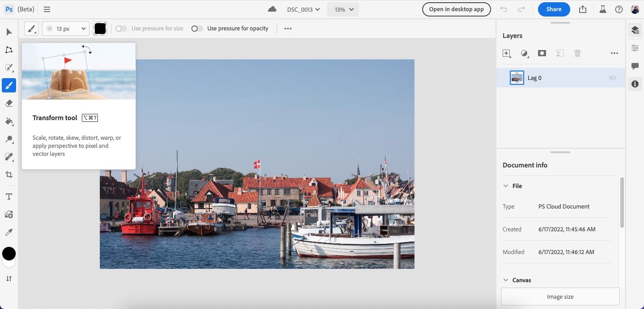Add a layer mask
This screenshot has width=644, height=309.
click(542, 53)
